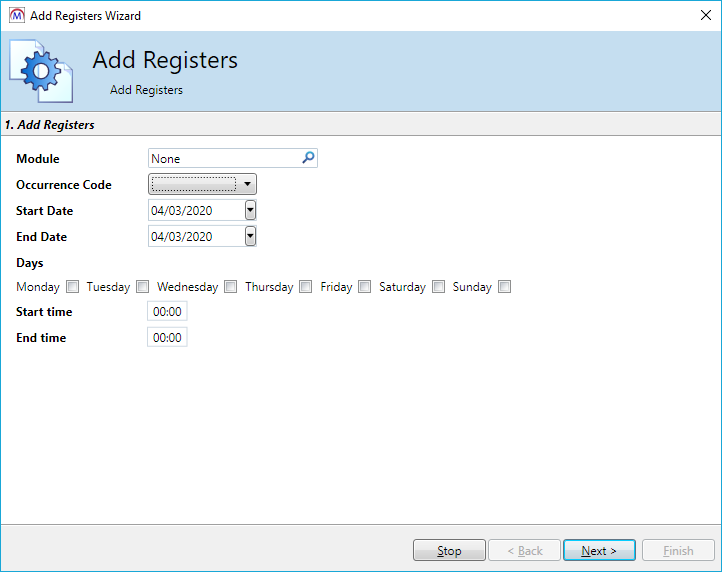The width and height of the screenshot is (722, 572).
Task: Tick the Tuesday checkbox
Action: (x=142, y=287)
